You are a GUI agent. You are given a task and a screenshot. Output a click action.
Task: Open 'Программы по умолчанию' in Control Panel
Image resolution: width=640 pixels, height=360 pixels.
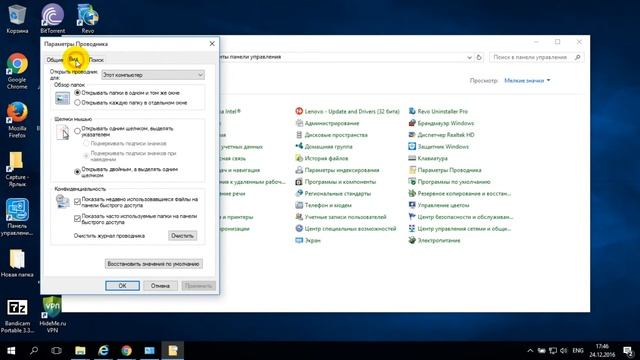449,182
